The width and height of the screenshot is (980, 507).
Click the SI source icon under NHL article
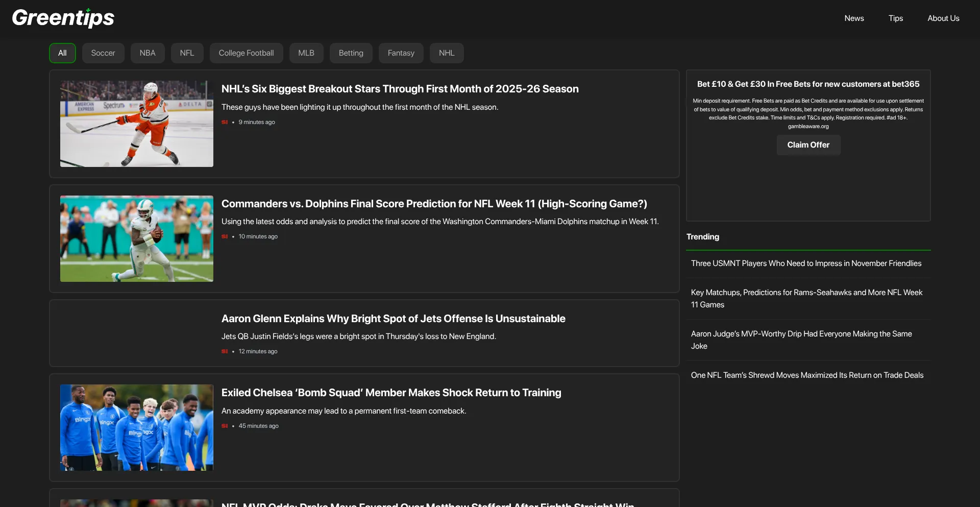click(x=225, y=122)
